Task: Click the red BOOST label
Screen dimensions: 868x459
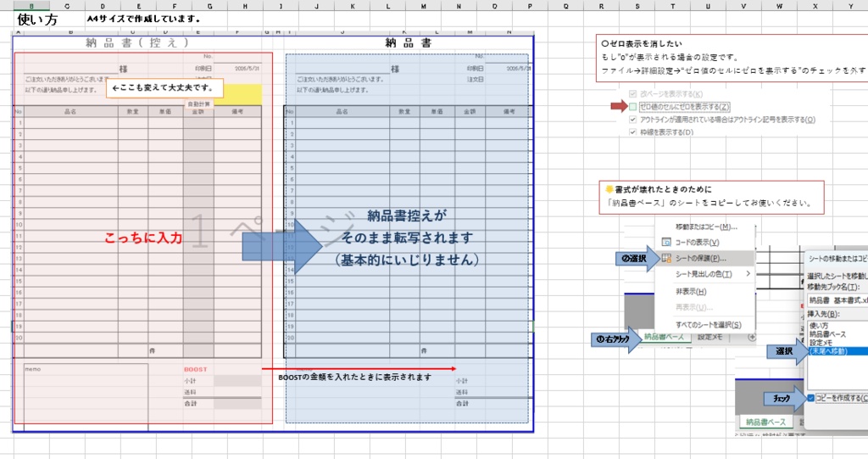Action: click(196, 369)
